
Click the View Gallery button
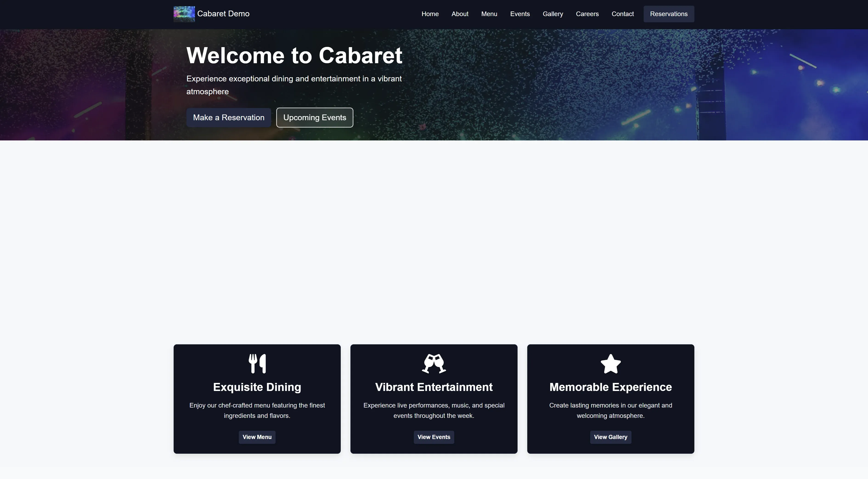point(611,437)
